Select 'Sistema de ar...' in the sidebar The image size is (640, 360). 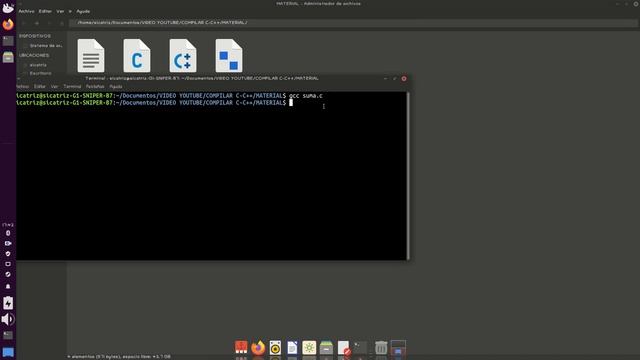click(43, 46)
